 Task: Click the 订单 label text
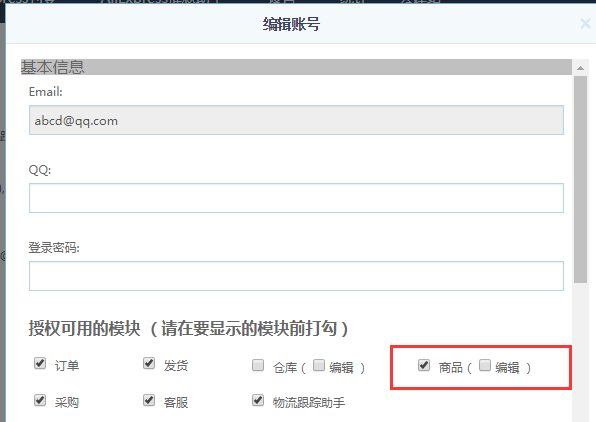point(67,366)
